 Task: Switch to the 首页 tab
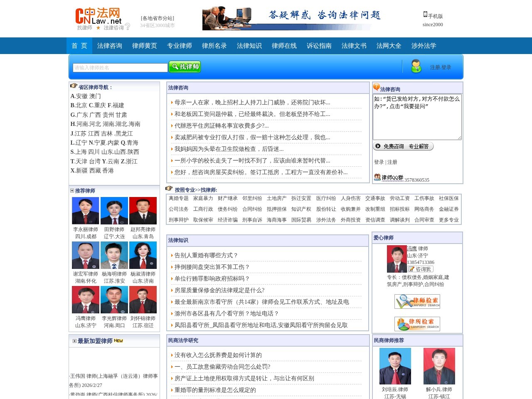pyautogui.click(x=79, y=46)
